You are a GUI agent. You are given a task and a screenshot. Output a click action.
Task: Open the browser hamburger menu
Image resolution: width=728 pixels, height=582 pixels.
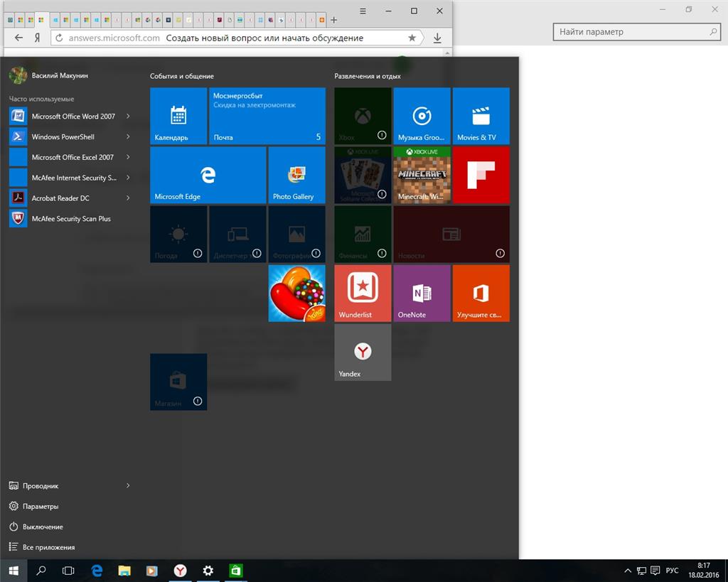(363, 11)
